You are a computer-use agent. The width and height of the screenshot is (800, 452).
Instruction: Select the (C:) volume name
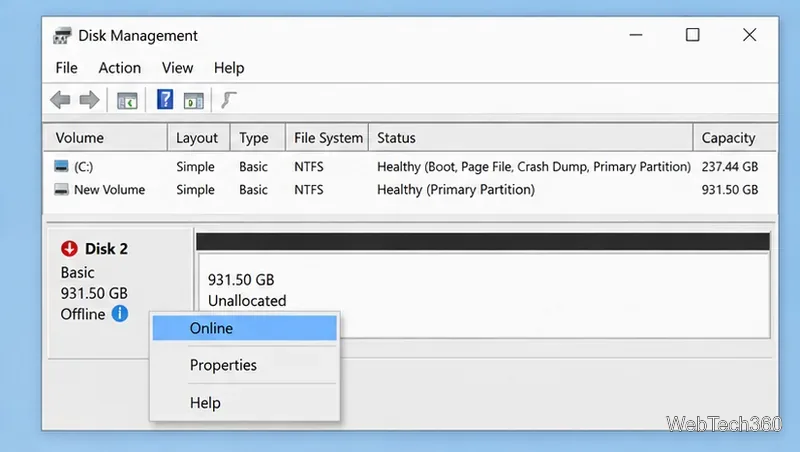click(84, 167)
